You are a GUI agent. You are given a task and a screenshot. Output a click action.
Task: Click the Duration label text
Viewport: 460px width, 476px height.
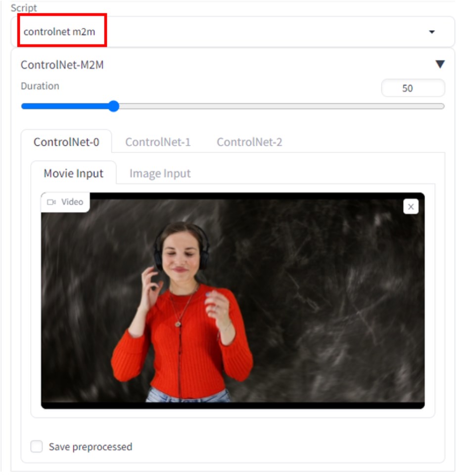tap(40, 86)
